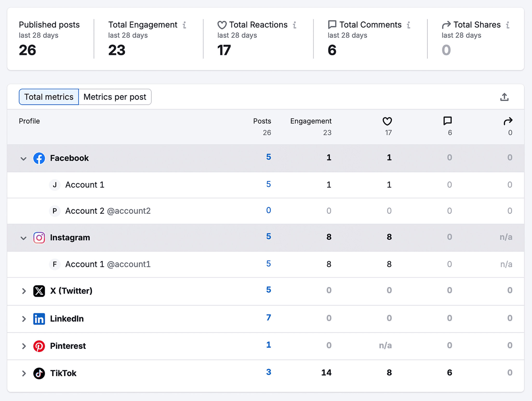
Task: Click Facebook Account 2 @account2 row
Action: point(108,211)
